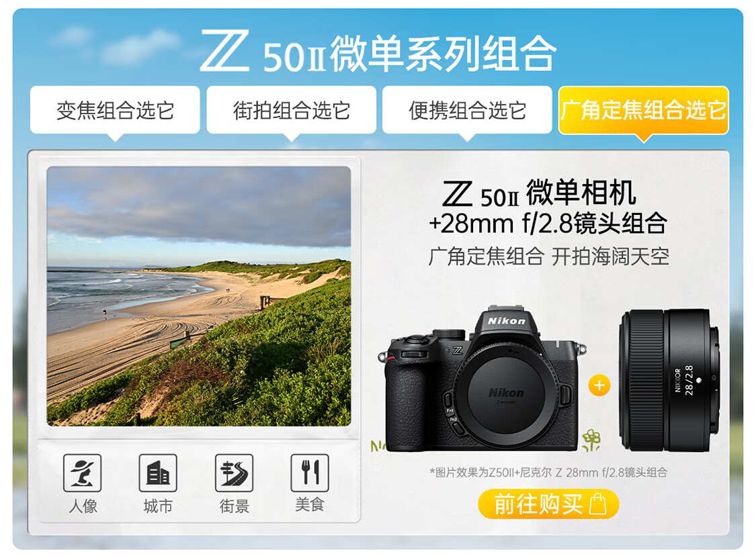756x558 pixels.
Task: Click the 微单相机 +28mm f/2.8镜头组合 title
Action: [548, 207]
